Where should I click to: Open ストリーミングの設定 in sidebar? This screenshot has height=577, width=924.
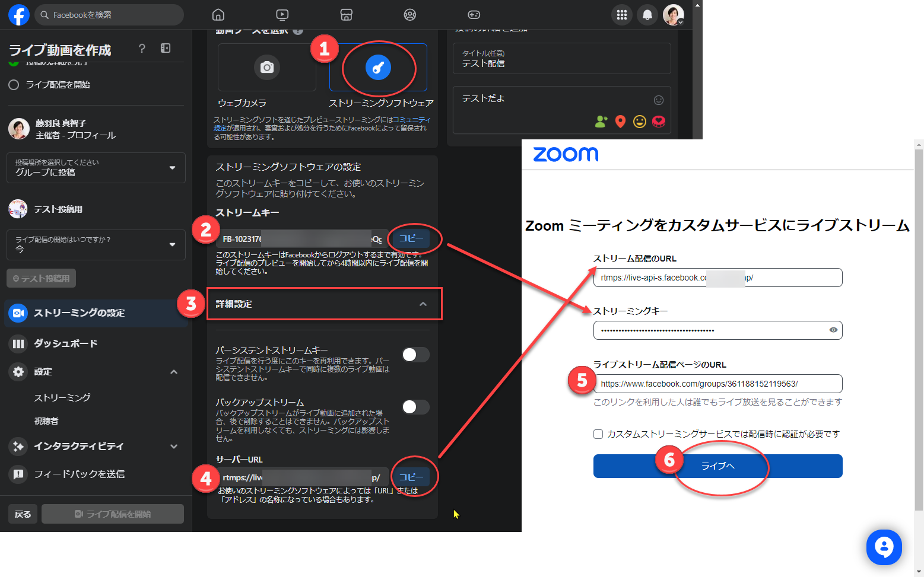tap(96, 313)
